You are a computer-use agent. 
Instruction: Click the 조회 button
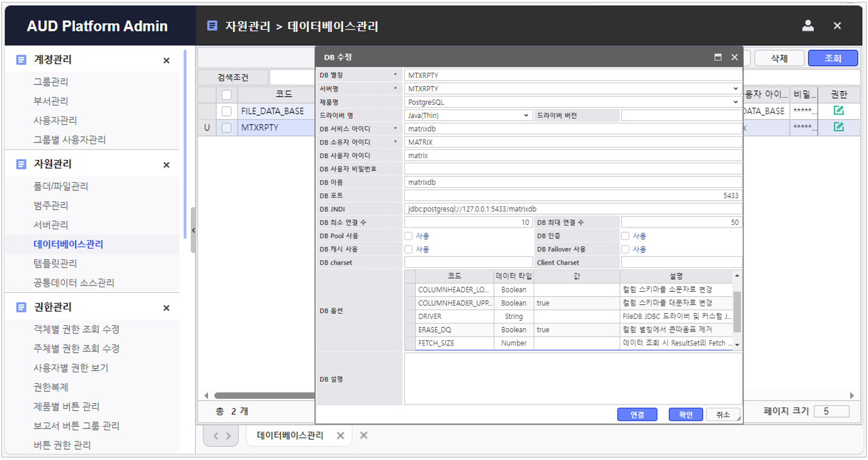833,58
